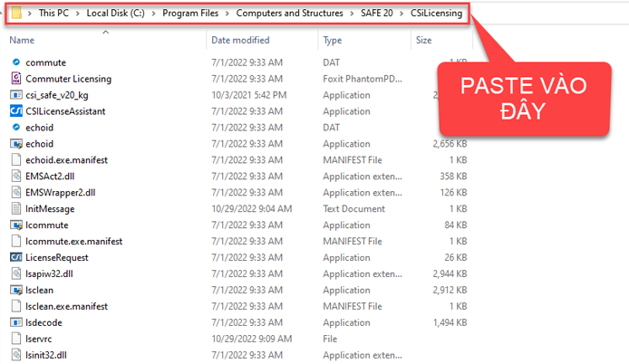Click the lsclean application icon
The image size is (629, 364).
point(16,290)
